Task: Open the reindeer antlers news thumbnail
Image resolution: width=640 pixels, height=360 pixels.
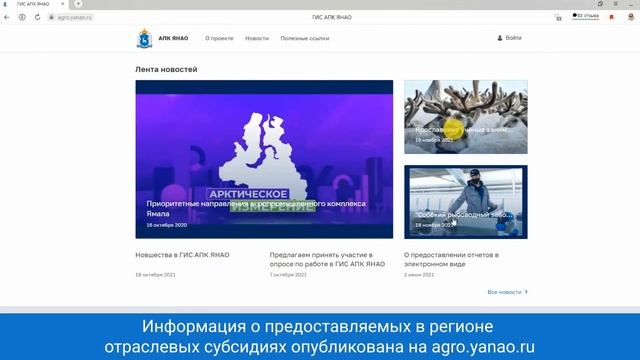Action: [466, 117]
